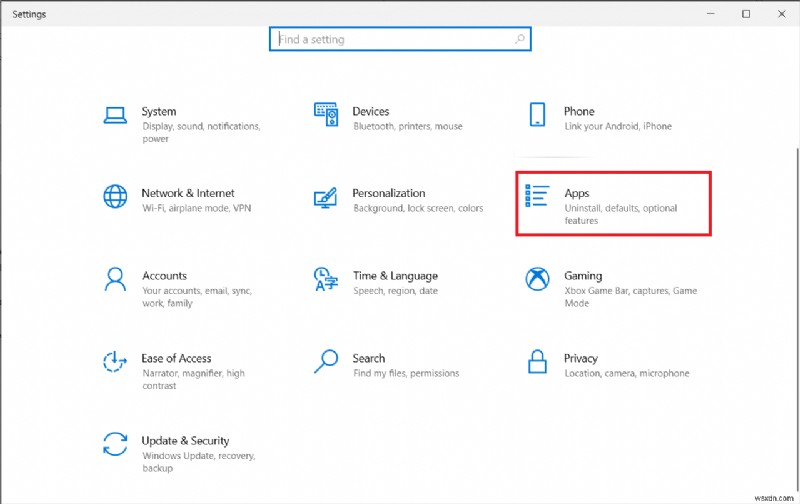Viewport: 800px width, 504px height.
Task: Open Time & Language clock icon
Action: [326, 279]
